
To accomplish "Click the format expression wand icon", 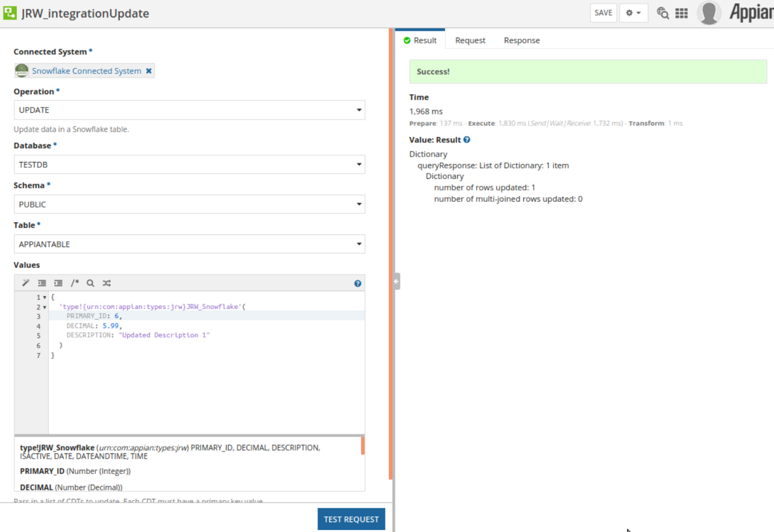I will point(26,283).
